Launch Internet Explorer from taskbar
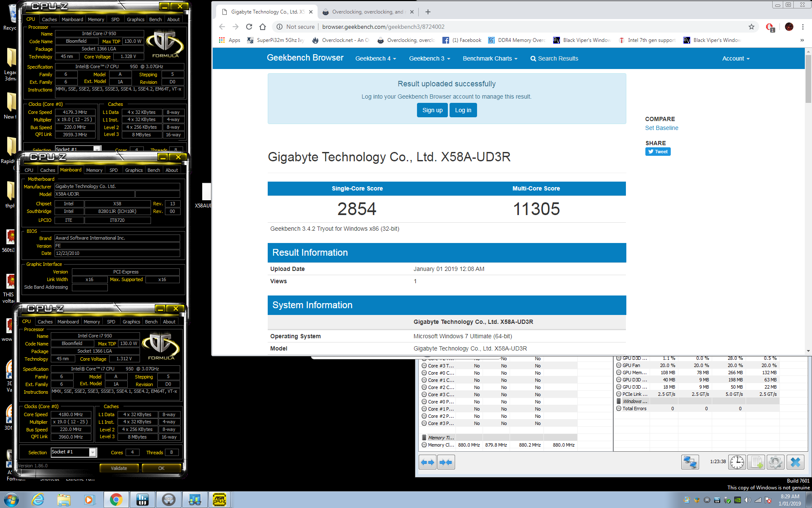 pyautogui.click(x=38, y=500)
